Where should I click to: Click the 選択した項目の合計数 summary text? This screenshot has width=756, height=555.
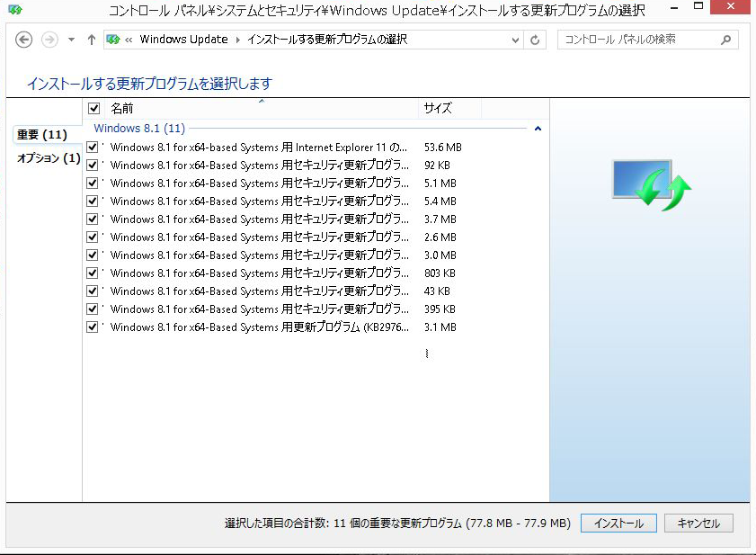pyautogui.click(x=397, y=524)
